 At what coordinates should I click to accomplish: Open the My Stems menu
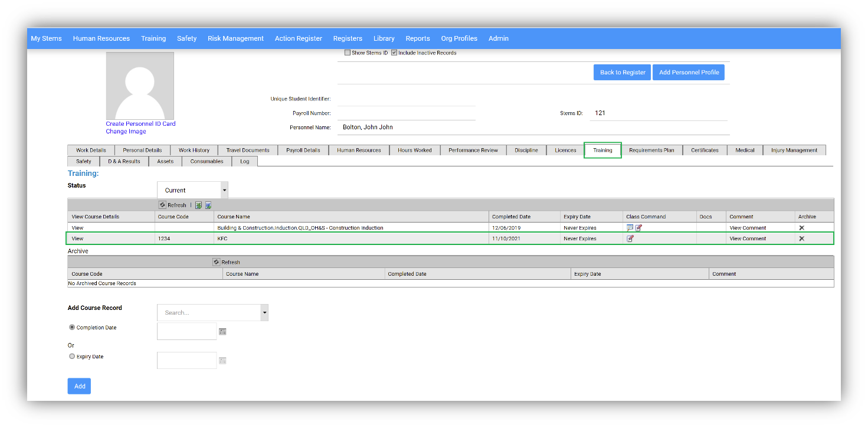(46, 38)
